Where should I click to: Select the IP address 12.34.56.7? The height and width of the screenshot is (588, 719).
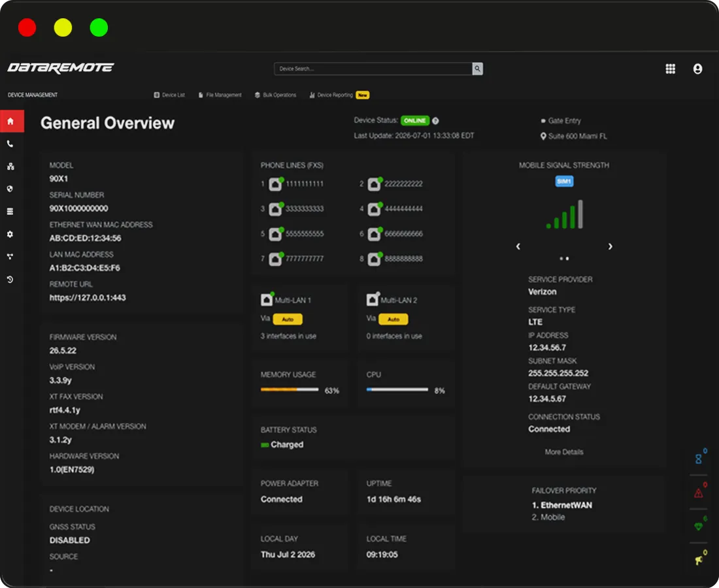tap(547, 348)
